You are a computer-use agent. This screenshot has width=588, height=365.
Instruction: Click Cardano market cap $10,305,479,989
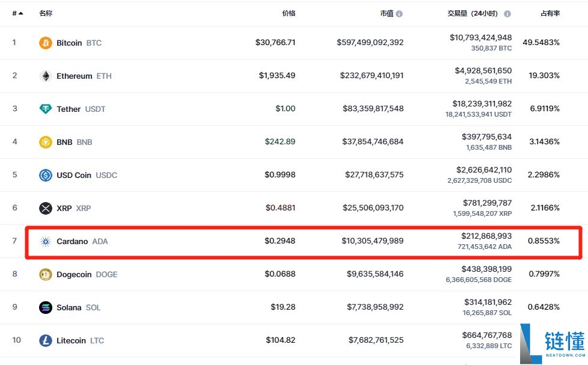pos(372,241)
